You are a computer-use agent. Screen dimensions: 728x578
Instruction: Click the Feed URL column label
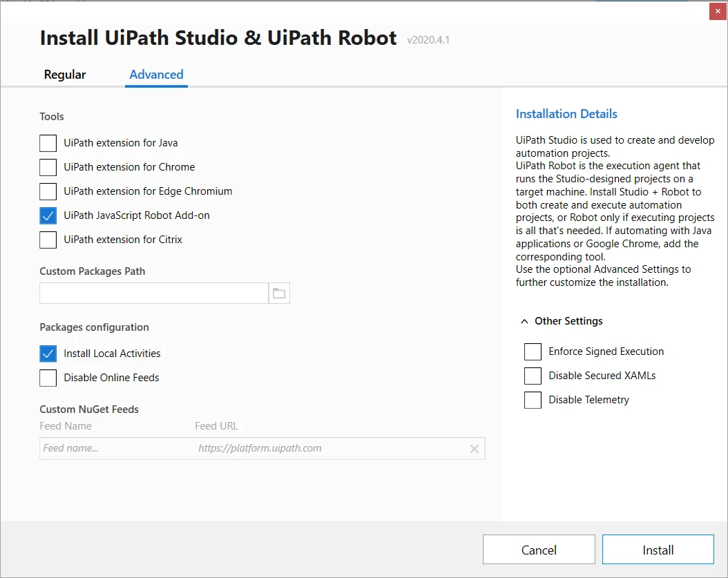216,426
